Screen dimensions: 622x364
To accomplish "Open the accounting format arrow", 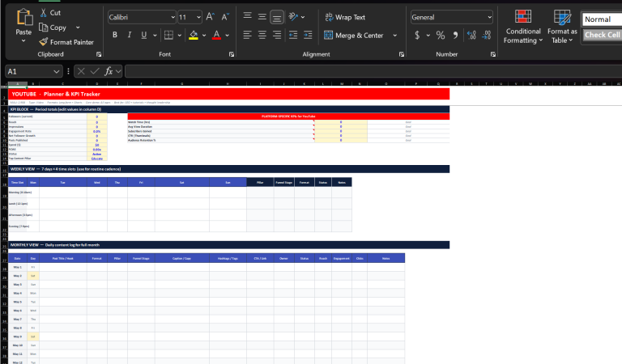I will pos(428,36).
